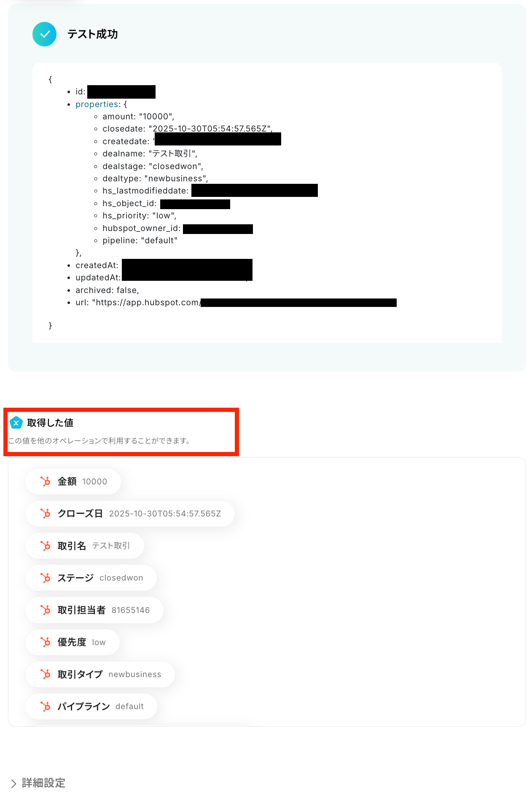Click the HubSpot icon on the 取引担当者 chip

[45, 610]
